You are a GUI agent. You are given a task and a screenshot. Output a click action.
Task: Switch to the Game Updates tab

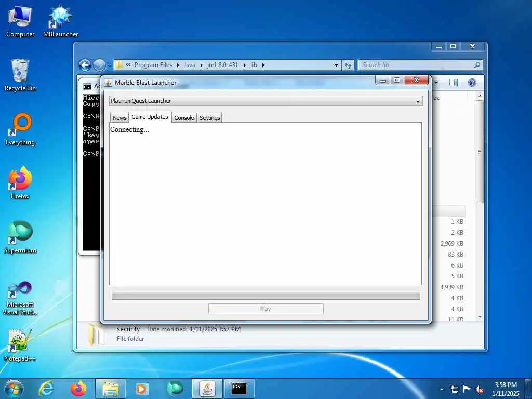150,117
